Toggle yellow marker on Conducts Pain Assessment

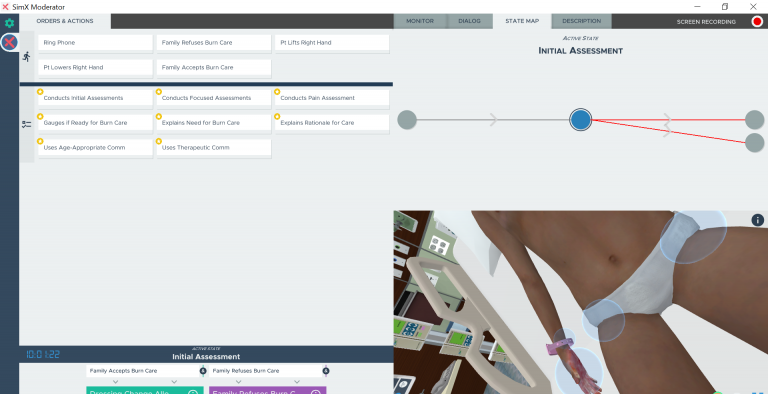[277, 92]
